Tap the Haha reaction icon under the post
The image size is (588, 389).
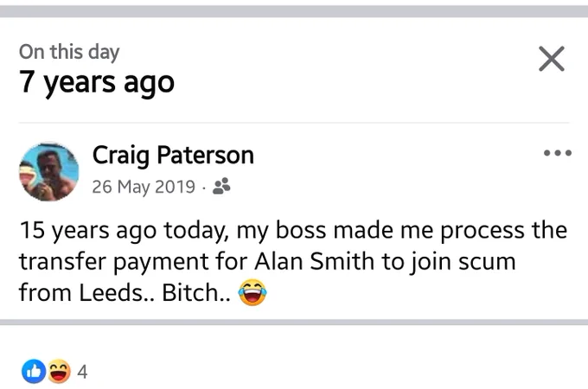point(59,372)
